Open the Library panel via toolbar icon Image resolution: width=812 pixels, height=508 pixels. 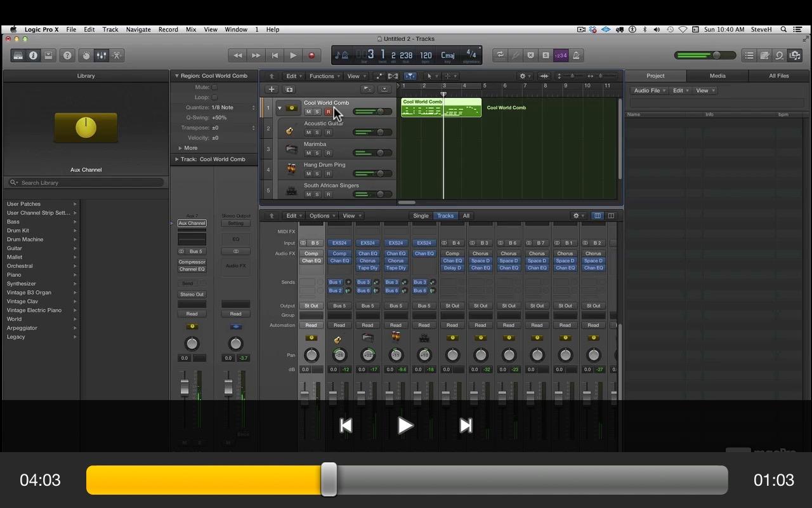point(18,55)
